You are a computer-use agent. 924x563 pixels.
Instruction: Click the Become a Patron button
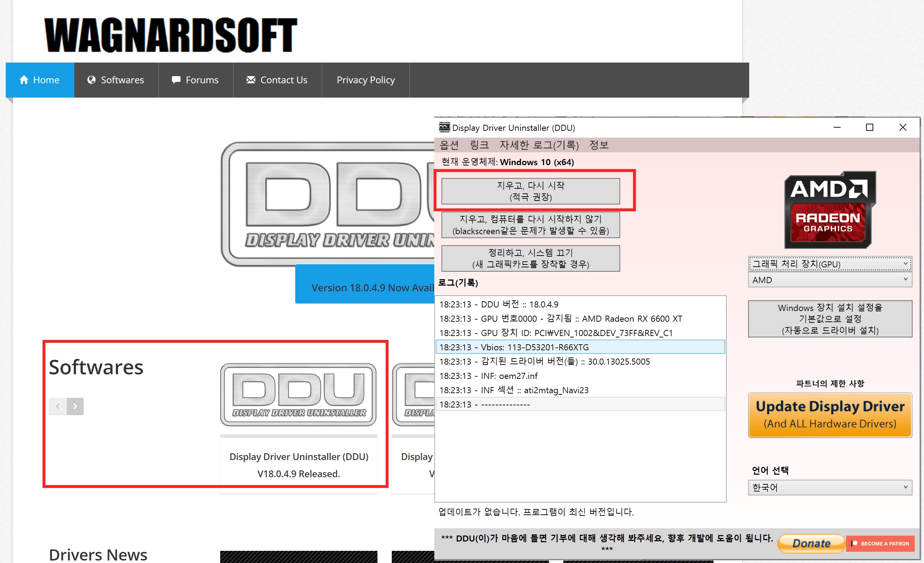point(880,543)
